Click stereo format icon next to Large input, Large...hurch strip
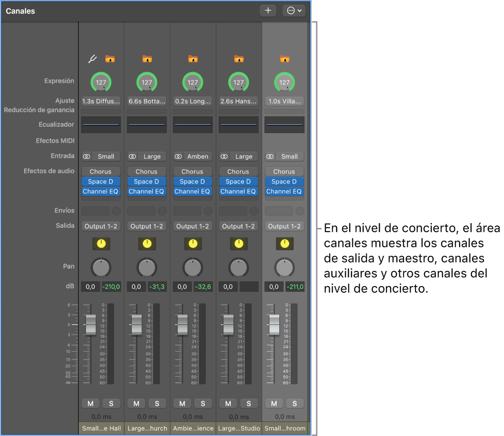Viewport: 504px width, 436px height. tap(132, 156)
